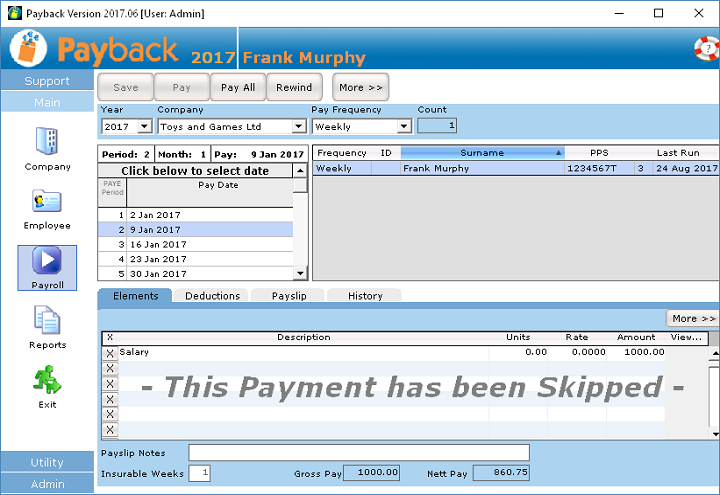Click the help lifebuoy icon

(706, 48)
